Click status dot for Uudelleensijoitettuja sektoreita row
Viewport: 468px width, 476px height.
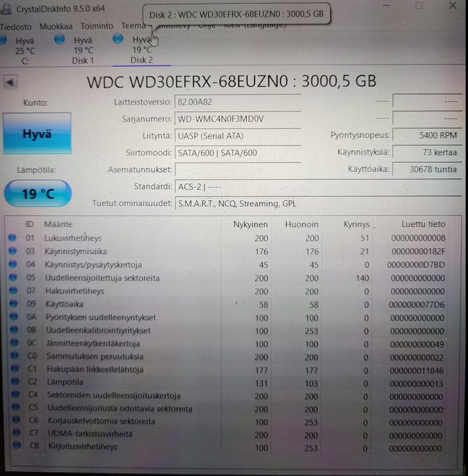(x=13, y=277)
